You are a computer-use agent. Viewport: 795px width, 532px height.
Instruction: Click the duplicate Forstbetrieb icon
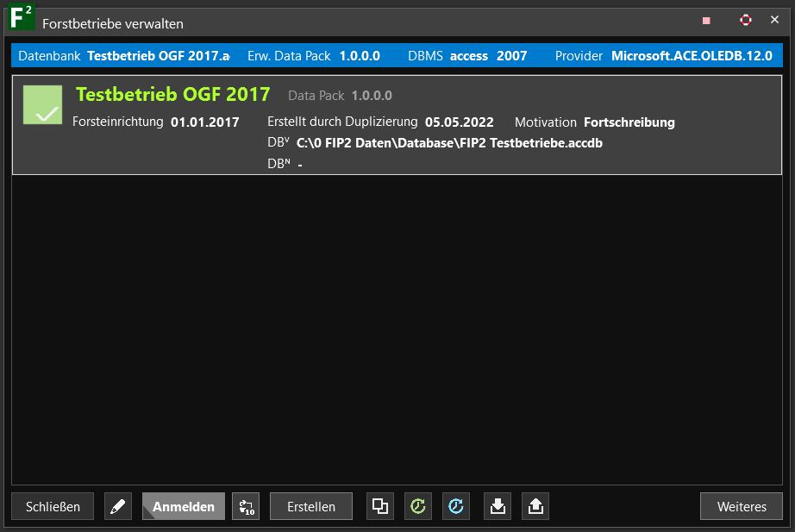coord(380,507)
